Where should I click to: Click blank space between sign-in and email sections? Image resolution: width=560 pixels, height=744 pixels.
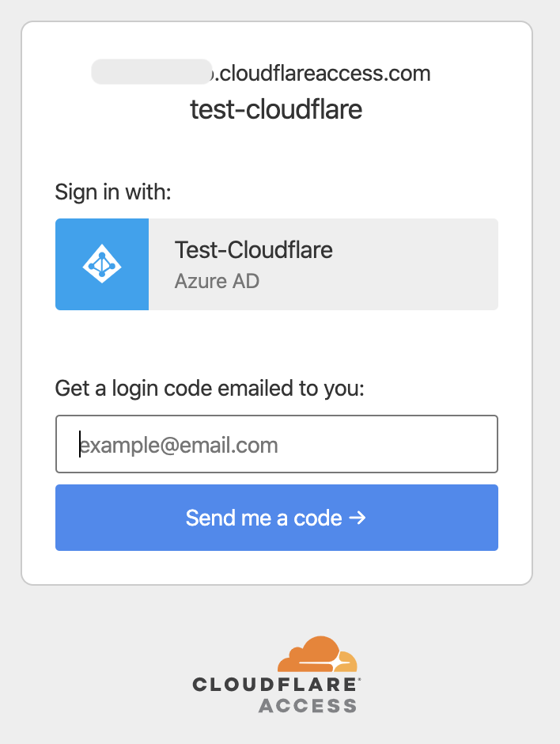tap(276, 342)
